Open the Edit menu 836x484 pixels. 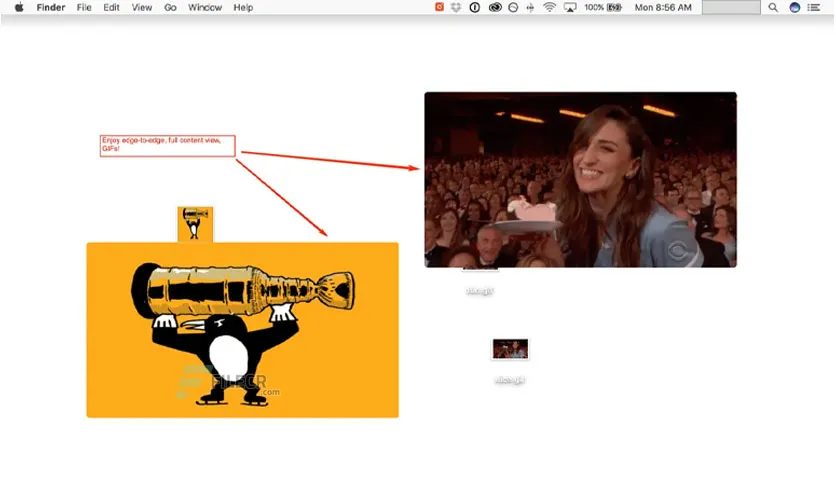pyautogui.click(x=111, y=7)
